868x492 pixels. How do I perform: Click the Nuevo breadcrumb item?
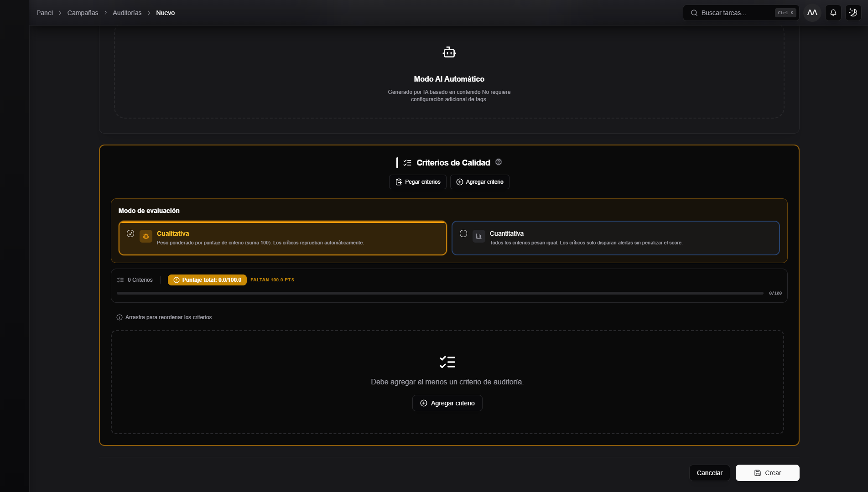pos(165,13)
